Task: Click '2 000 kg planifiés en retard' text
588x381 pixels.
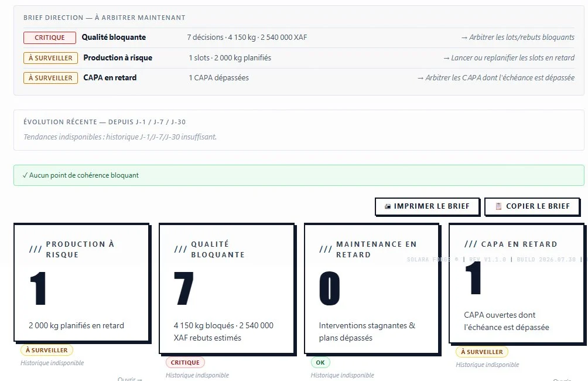Action: [77, 325]
